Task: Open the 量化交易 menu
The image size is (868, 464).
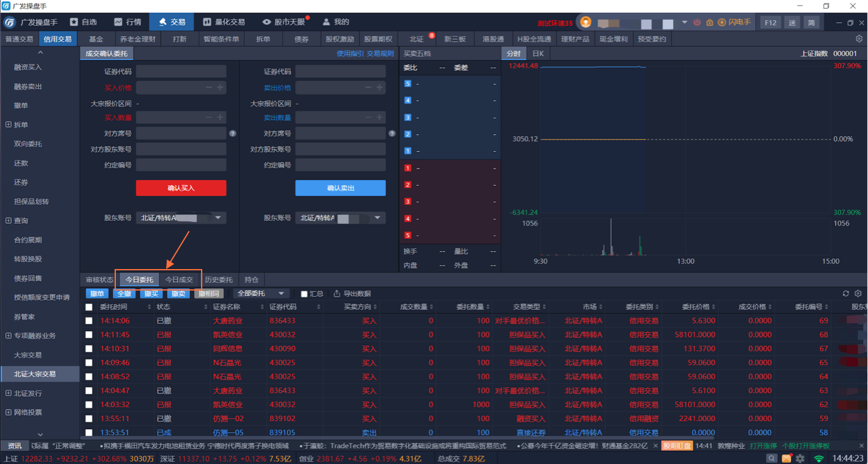Action: point(224,22)
